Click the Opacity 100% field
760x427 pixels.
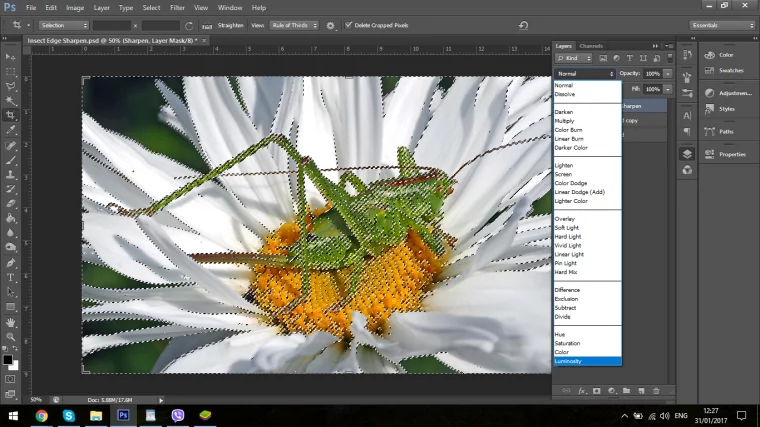[653, 74]
